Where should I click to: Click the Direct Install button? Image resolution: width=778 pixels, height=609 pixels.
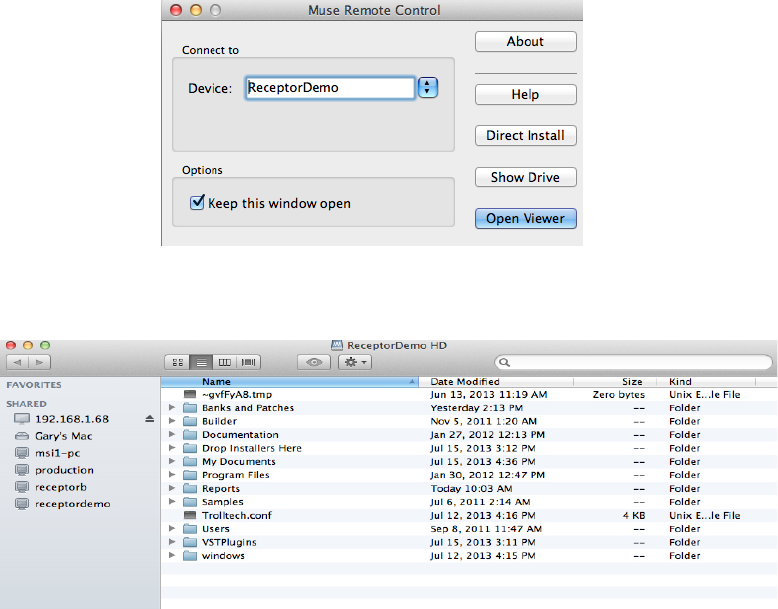[x=525, y=135]
